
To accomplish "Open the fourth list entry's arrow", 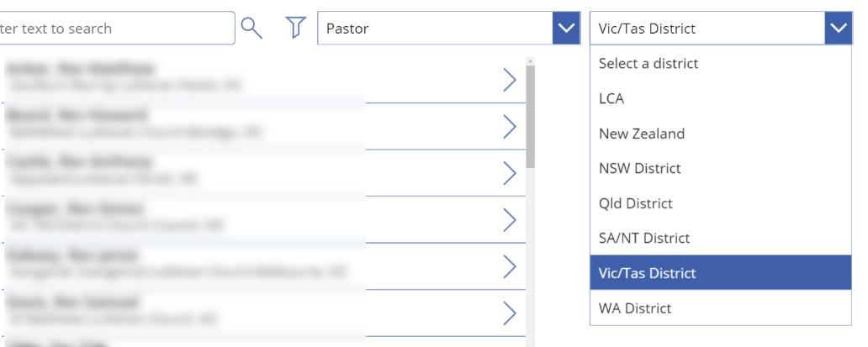I will tap(510, 220).
